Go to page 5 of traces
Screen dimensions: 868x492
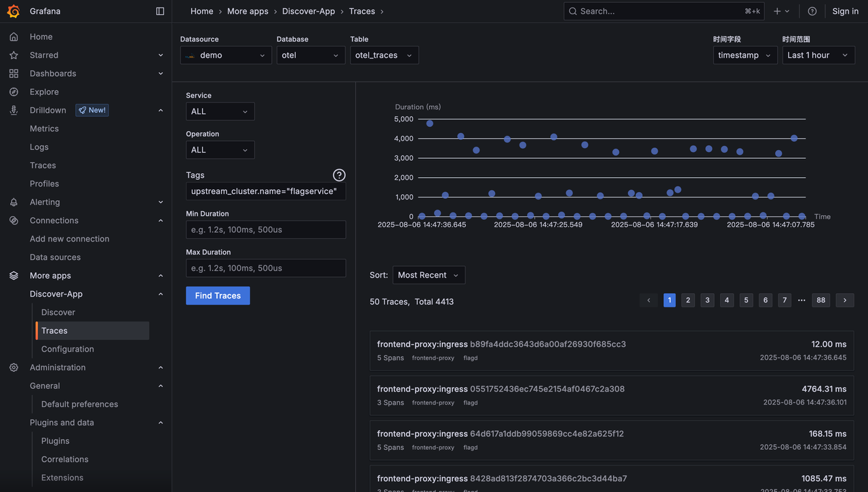pos(746,300)
